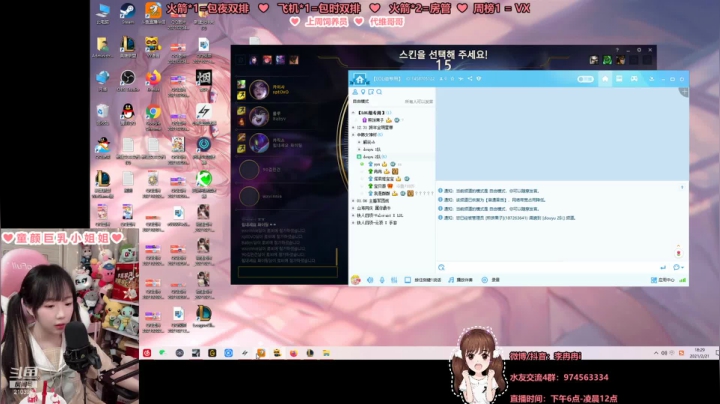This screenshot has width=720, height=404.
Task: Toggle the pill switch in the YY header
Action: click(x=585, y=79)
